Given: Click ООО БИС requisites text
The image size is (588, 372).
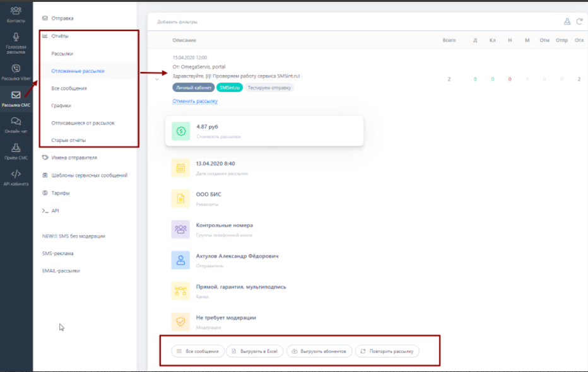Looking at the screenshot, I should tap(208, 194).
